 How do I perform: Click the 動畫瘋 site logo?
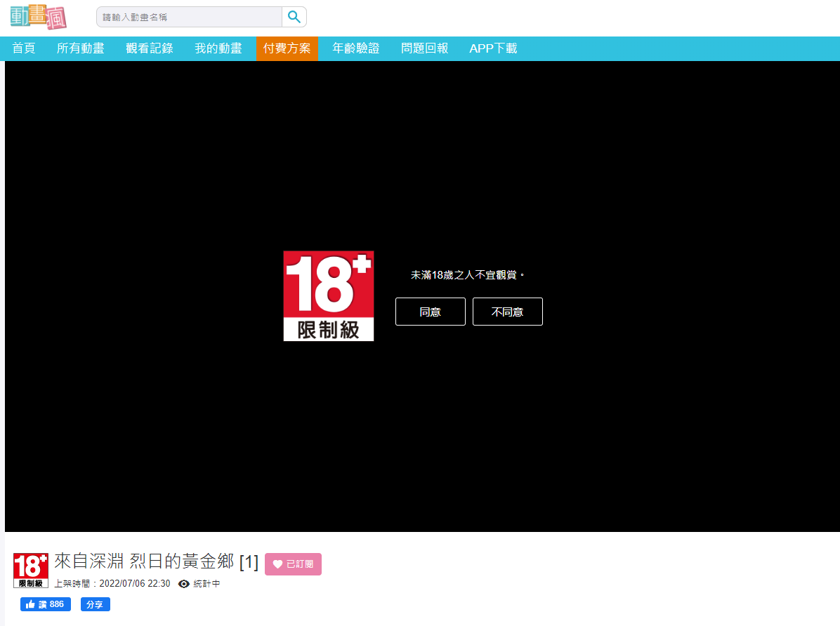click(39, 17)
